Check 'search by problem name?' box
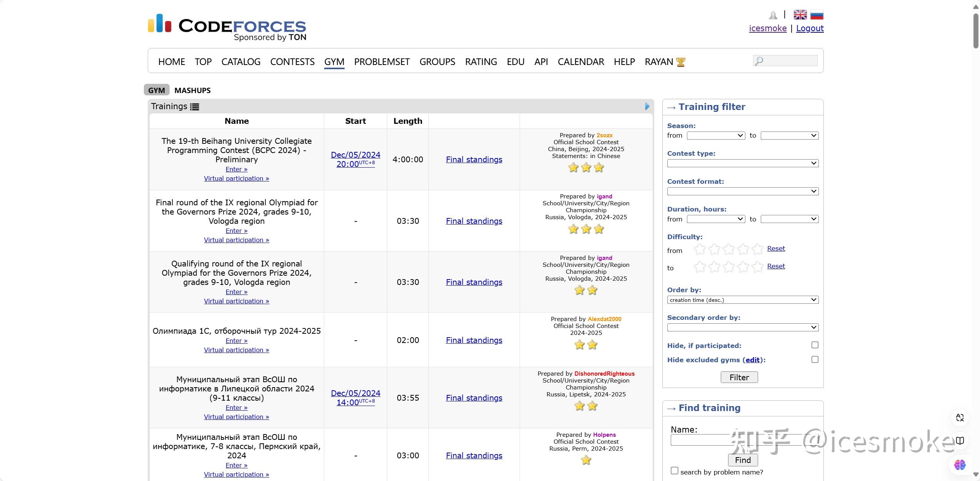The width and height of the screenshot is (980, 481). click(x=674, y=471)
